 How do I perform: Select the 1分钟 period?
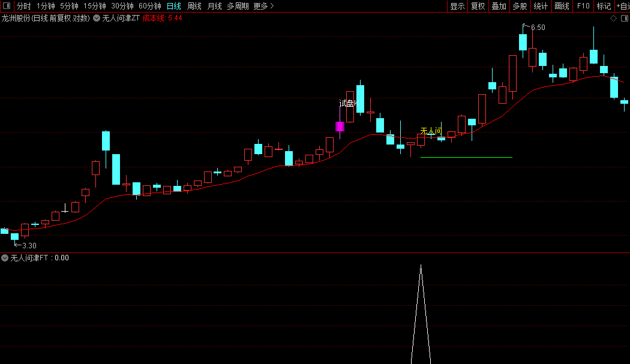click(x=46, y=6)
